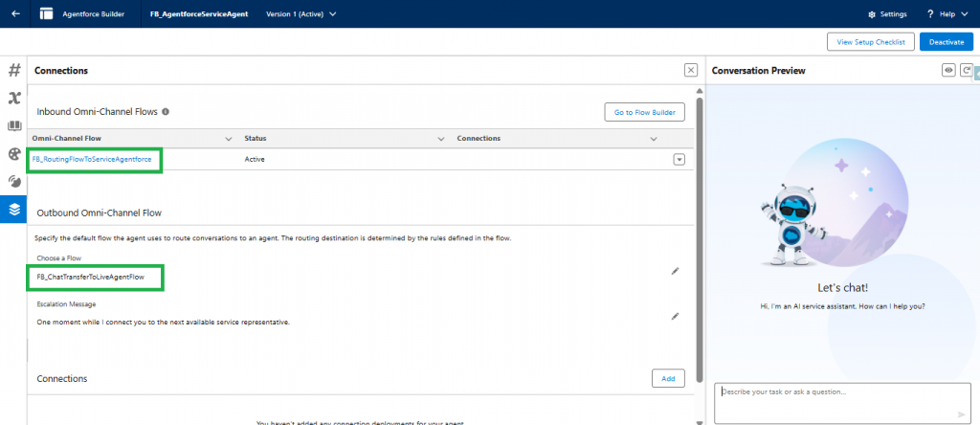Click Go to Flow Builder button
Viewport: 980px width, 425px height.
coord(644,113)
